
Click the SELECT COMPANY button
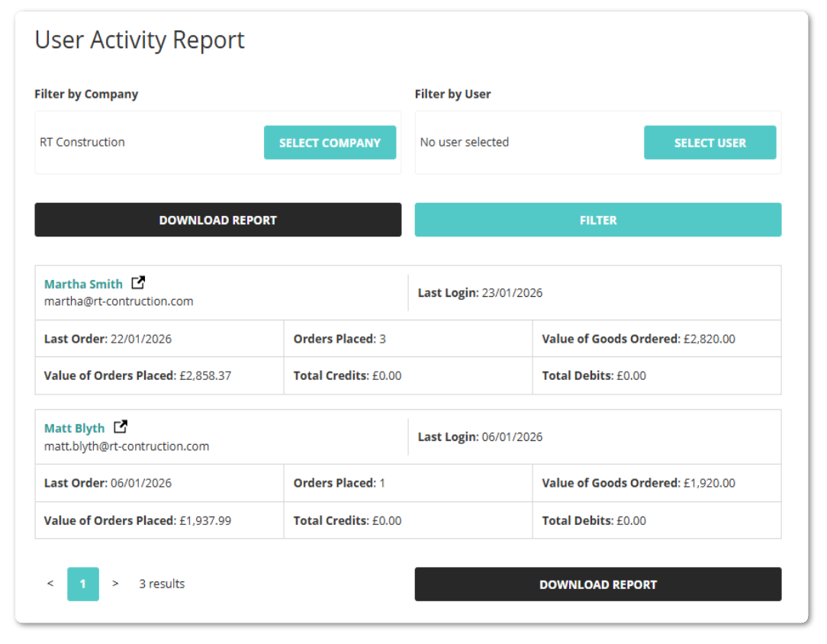(330, 142)
